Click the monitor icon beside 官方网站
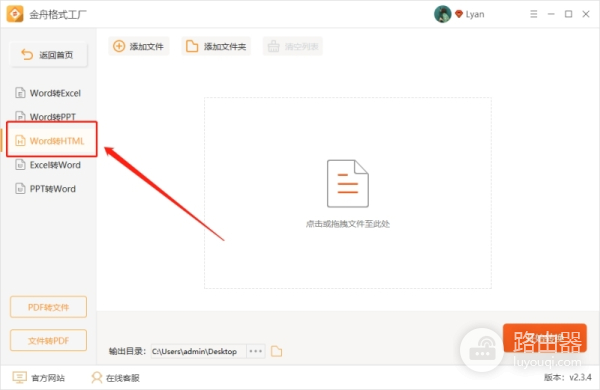 tap(20, 377)
